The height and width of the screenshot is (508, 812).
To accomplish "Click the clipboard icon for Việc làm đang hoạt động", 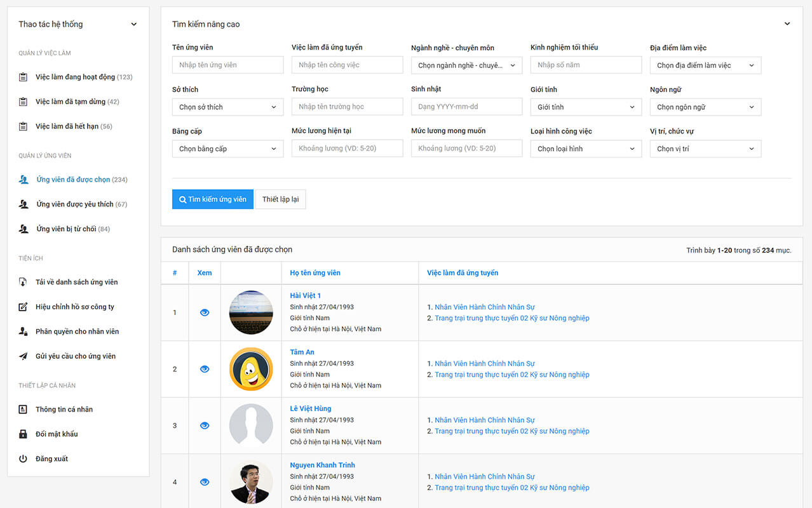I will pos(24,77).
